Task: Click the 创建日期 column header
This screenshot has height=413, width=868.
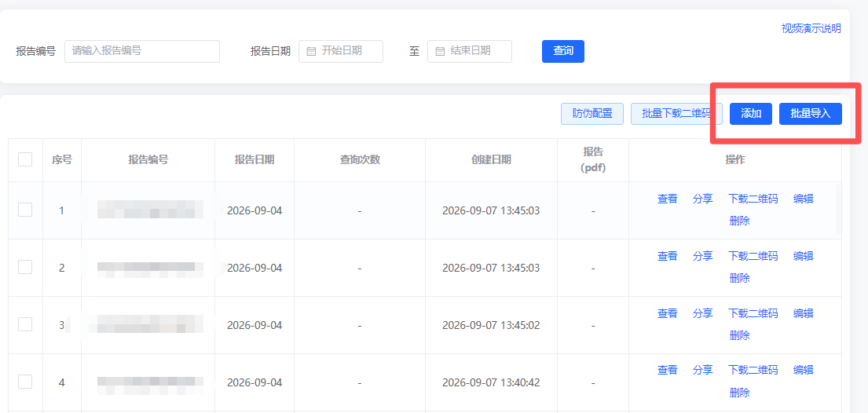Action: pos(491,160)
